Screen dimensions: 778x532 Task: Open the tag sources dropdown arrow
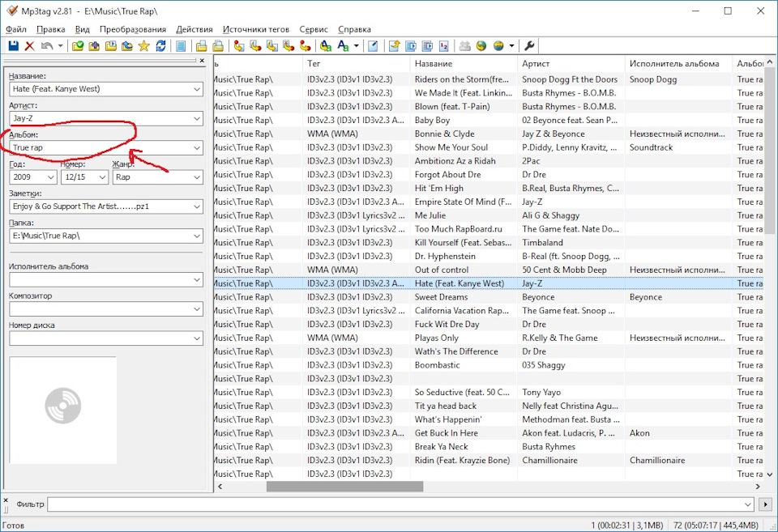pyautogui.click(x=511, y=46)
